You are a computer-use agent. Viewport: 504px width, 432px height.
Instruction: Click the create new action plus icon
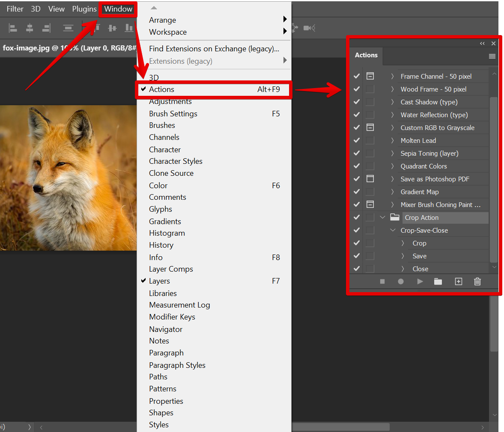(458, 281)
